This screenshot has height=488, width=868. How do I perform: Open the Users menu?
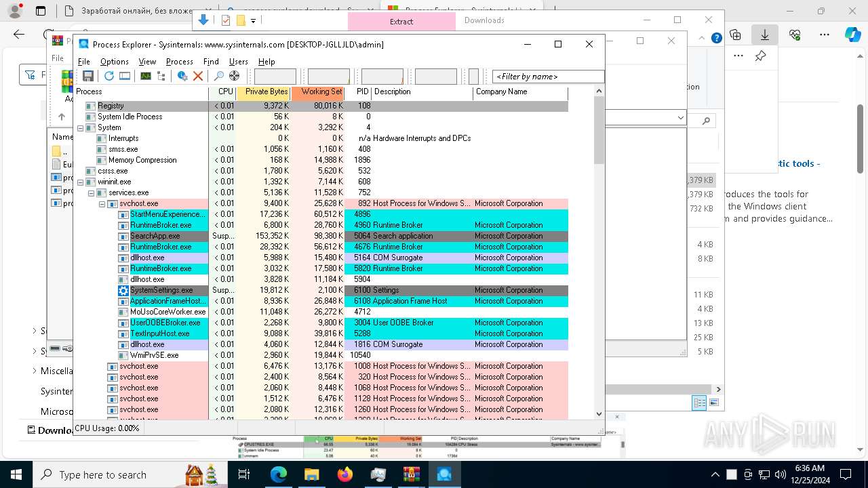click(239, 62)
